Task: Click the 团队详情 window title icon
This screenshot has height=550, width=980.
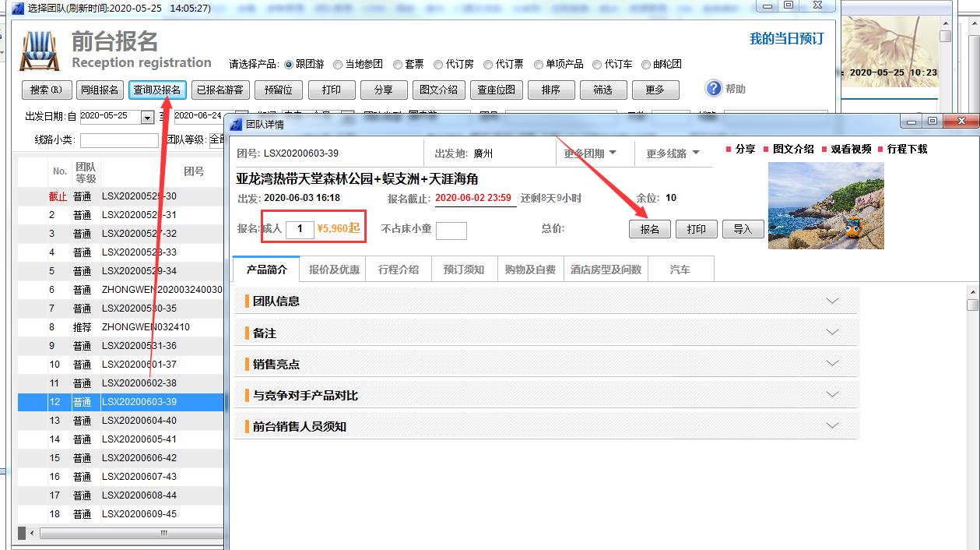Action: click(237, 124)
